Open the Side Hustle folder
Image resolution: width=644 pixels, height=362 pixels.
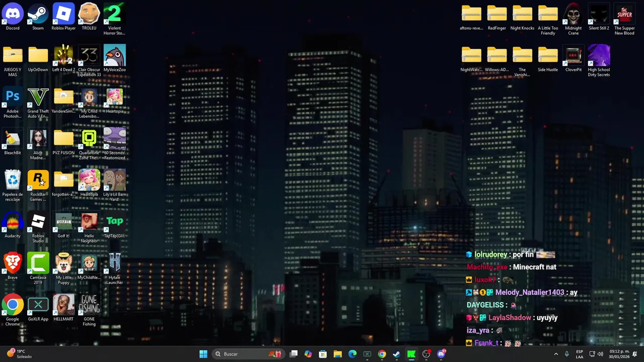[548, 59]
